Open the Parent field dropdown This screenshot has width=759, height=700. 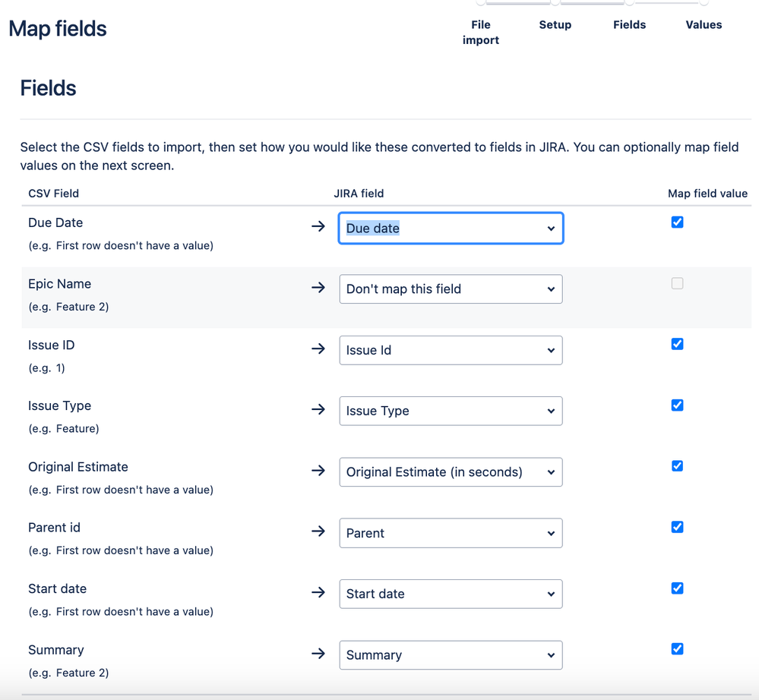pyautogui.click(x=451, y=533)
